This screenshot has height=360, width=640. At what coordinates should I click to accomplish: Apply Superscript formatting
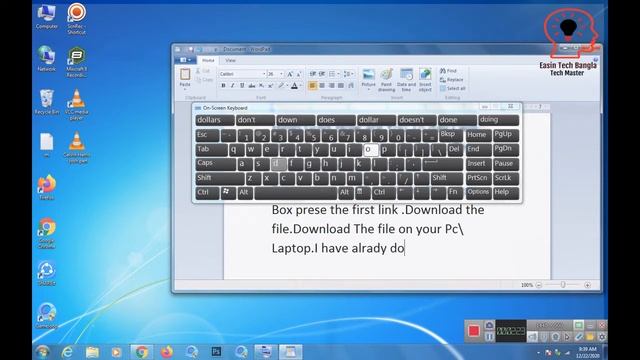(x=270, y=86)
